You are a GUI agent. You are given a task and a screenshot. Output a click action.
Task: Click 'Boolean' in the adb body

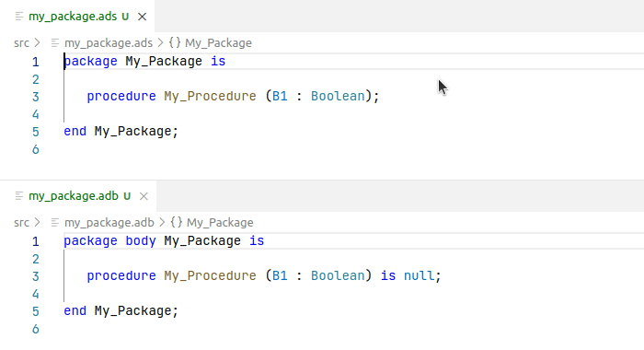click(x=338, y=276)
